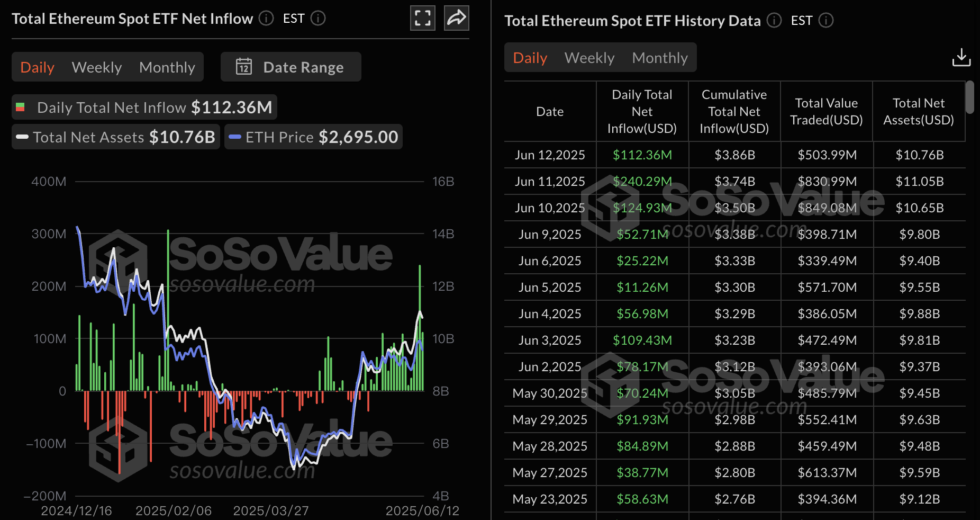Toggle Total Net Assets line visibility
Screen dimensions: 980x520
click(116, 137)
